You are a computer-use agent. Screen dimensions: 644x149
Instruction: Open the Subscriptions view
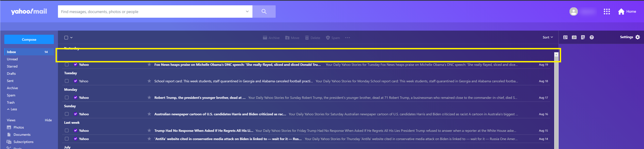point(20,142)
